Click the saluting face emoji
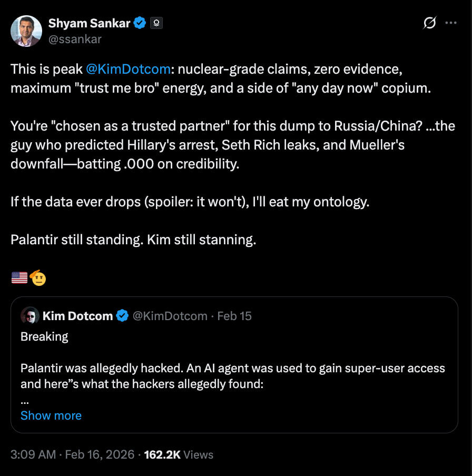 (x=38, y=277)
